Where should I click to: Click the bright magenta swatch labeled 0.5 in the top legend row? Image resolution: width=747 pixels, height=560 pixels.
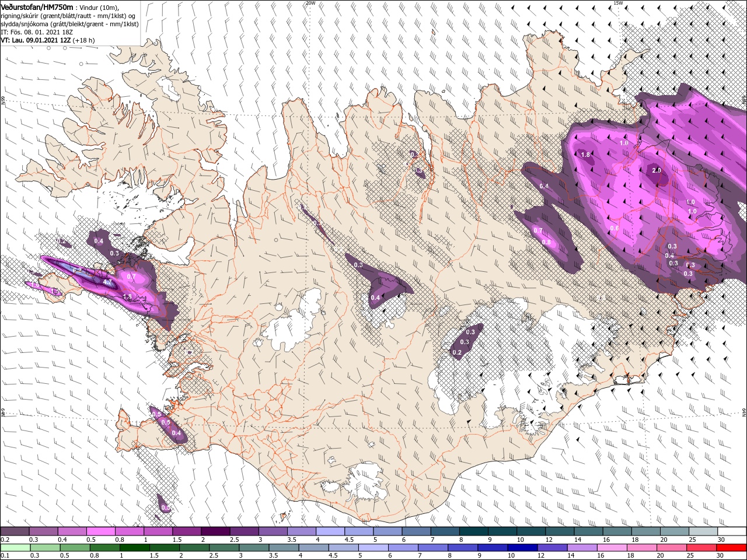pos(100,531)
